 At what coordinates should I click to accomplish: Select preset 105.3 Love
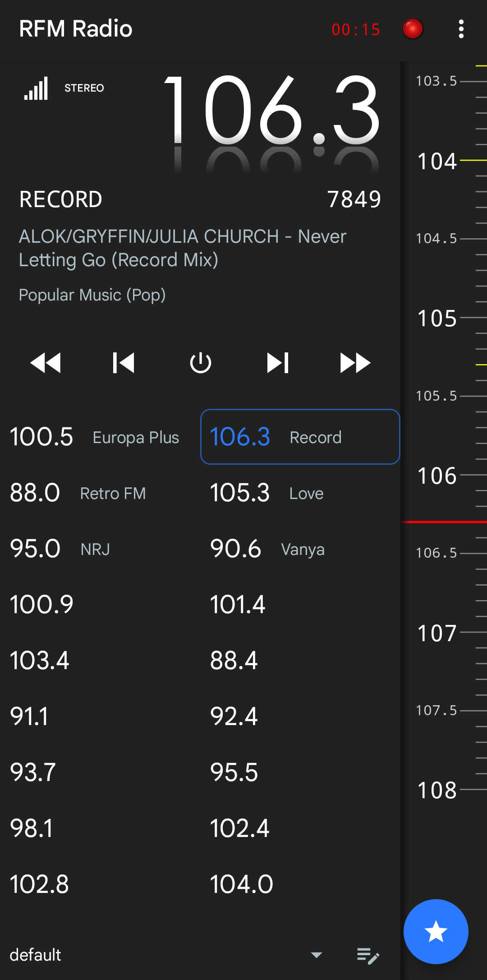coord(300,493)
